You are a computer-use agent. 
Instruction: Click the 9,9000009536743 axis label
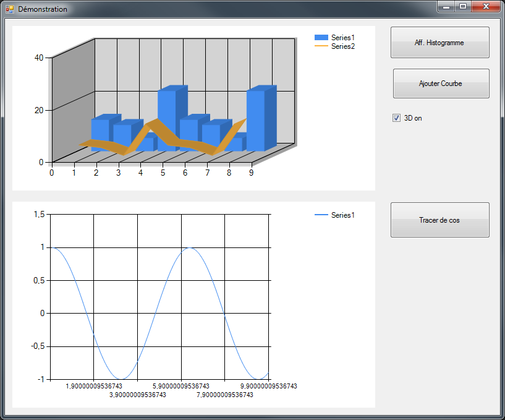click(269, 386)
